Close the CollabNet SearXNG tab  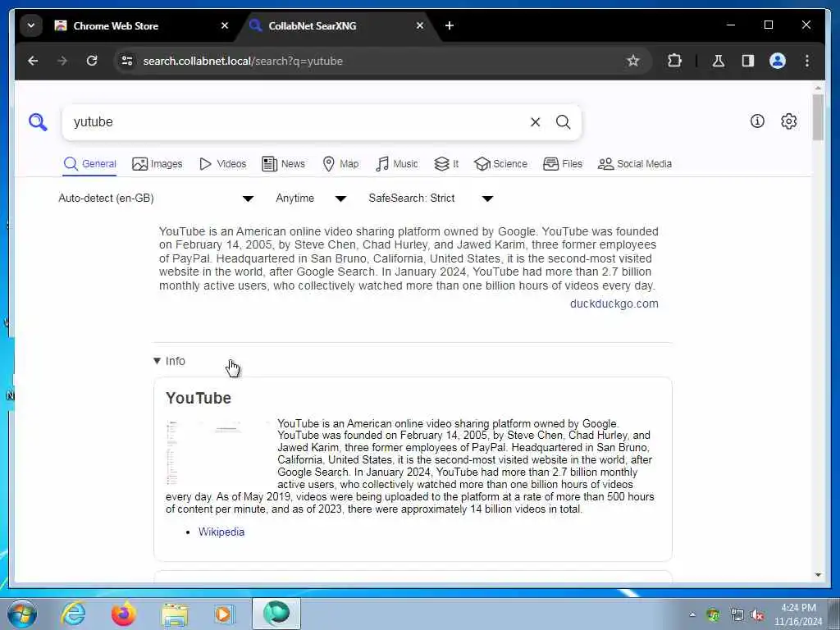(x=420, y=25)
